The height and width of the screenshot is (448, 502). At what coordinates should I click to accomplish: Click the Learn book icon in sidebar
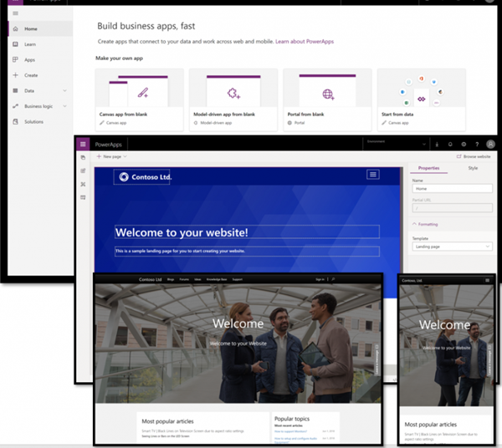pyautogui.click(x=15, y=44)
